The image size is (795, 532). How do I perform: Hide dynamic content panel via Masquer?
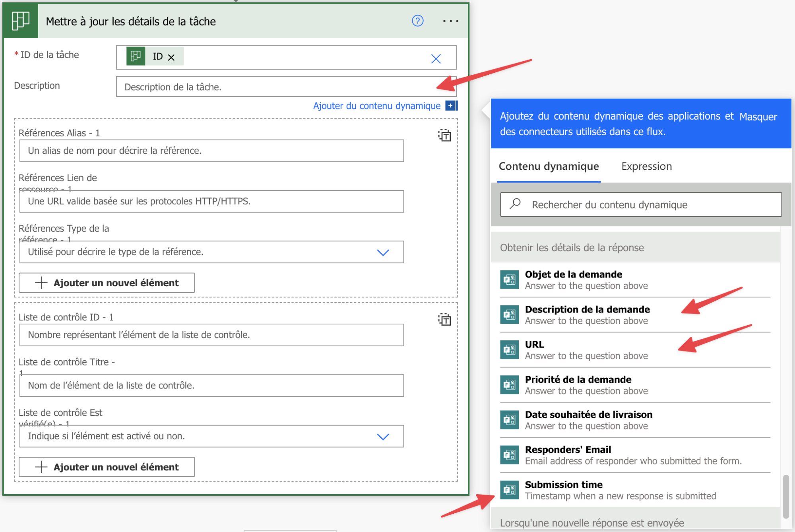click(758, 117)
